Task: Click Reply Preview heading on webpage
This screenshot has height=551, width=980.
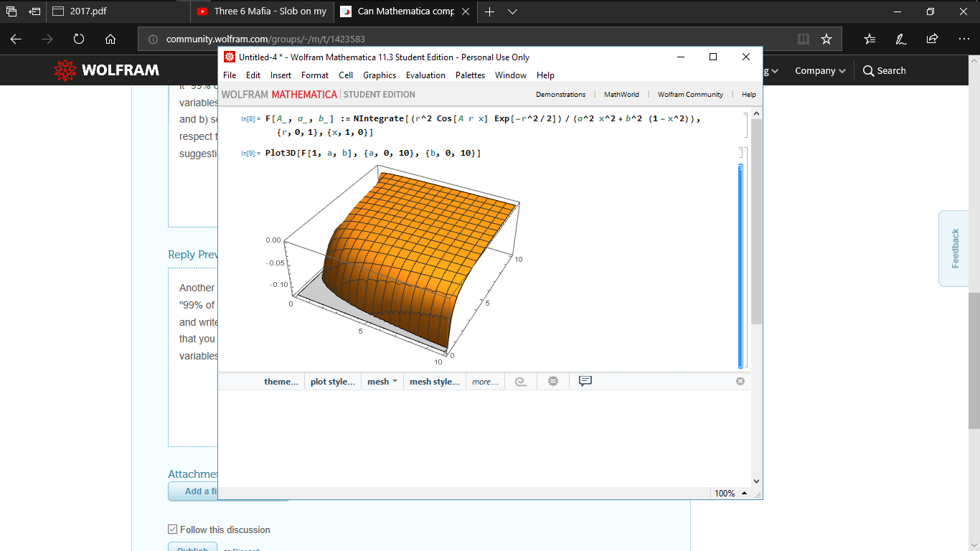Action: 192,255
